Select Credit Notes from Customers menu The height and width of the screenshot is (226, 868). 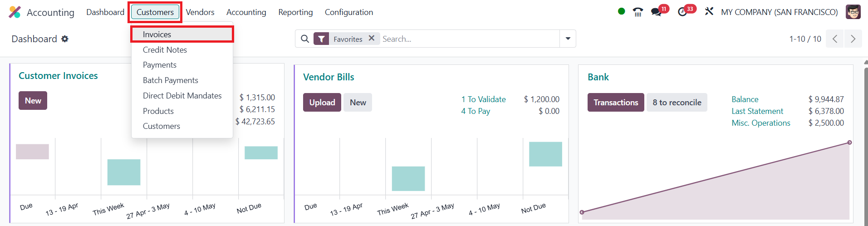tap(165, 50)
